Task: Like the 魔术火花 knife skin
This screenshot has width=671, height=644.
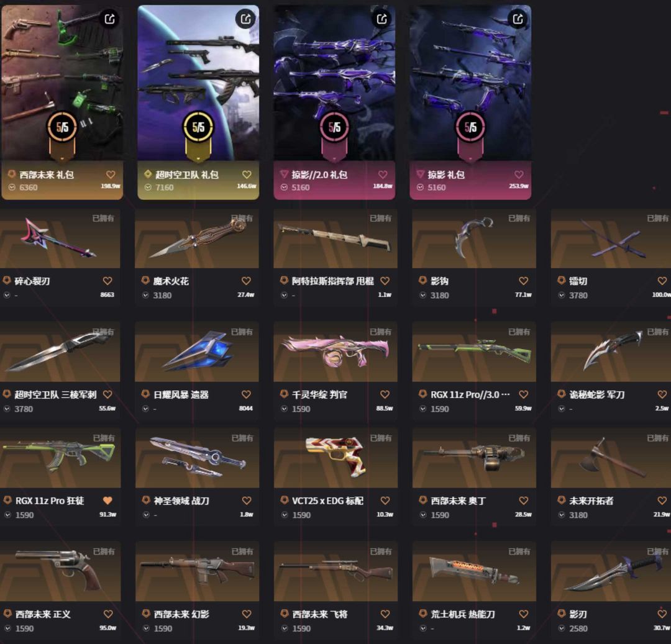Action: (x=246, y=281)
